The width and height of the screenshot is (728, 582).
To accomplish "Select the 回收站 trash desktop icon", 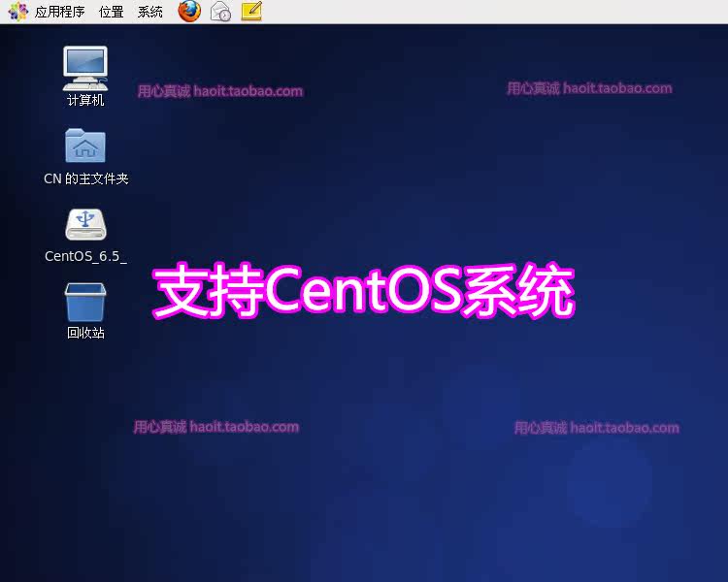I will point(85,302).
